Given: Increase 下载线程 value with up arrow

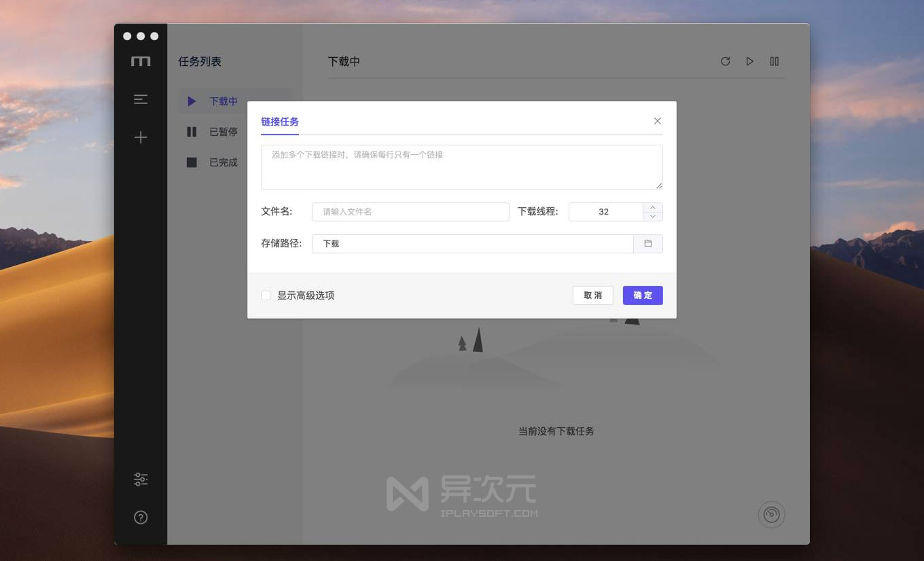Looking at the screenshot, I should click(652, 207).
